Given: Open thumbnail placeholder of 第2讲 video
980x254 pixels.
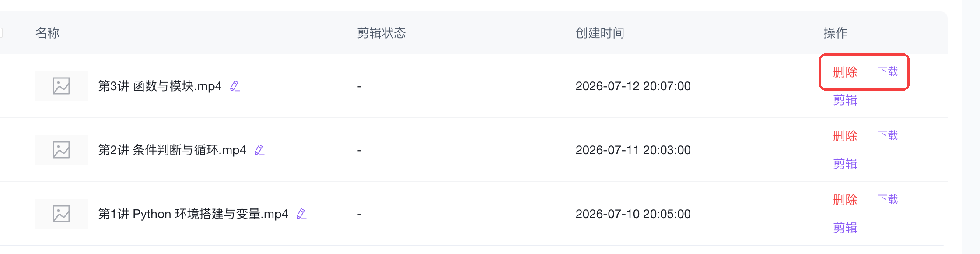Looking at the screenshot, I should (x=61, y=150).
